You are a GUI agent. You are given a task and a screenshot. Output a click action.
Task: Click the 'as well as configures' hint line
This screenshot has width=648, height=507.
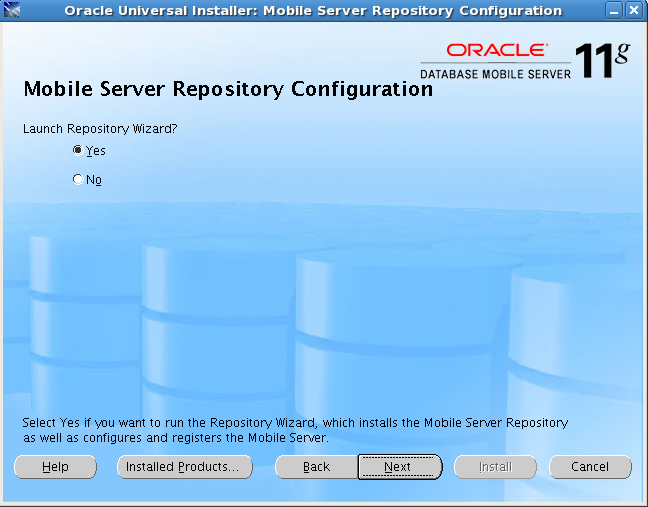(175, 438)
